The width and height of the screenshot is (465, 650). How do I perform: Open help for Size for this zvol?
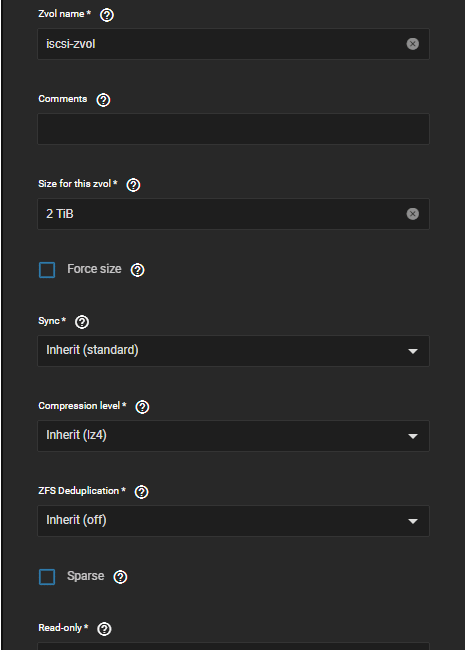[133, 185]
